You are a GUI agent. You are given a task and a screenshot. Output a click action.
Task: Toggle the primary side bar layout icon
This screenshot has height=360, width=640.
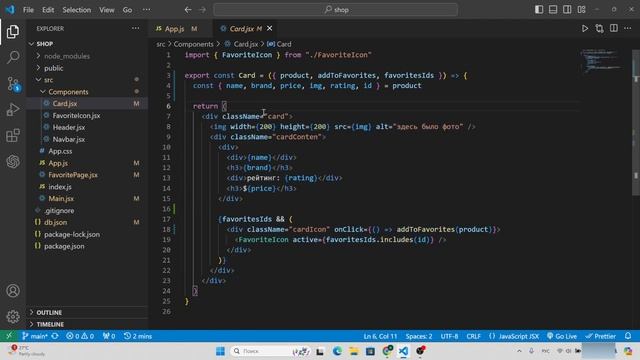[x=539, y=9]
